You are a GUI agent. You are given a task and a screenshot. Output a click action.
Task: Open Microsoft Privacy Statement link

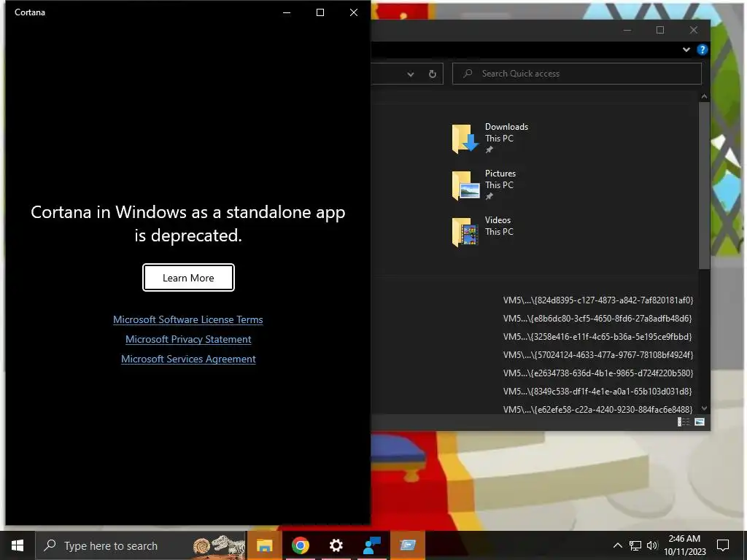(x=188, y=339)
